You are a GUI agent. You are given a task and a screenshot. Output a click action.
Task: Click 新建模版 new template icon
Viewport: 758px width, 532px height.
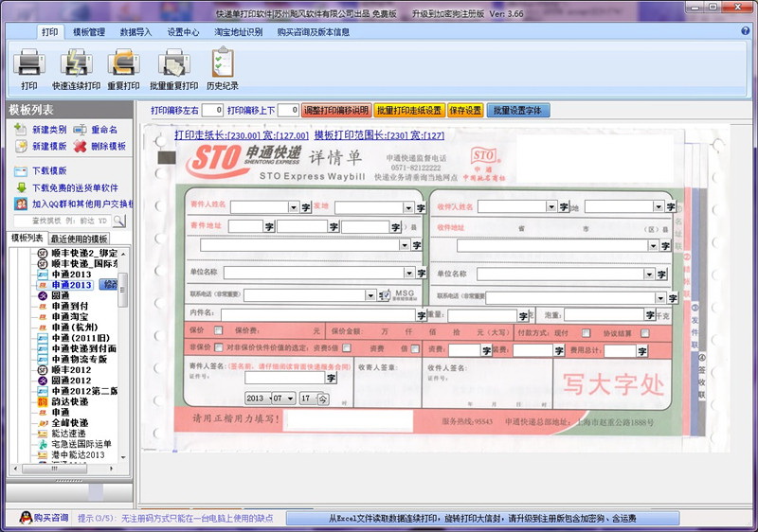point(20,146)
